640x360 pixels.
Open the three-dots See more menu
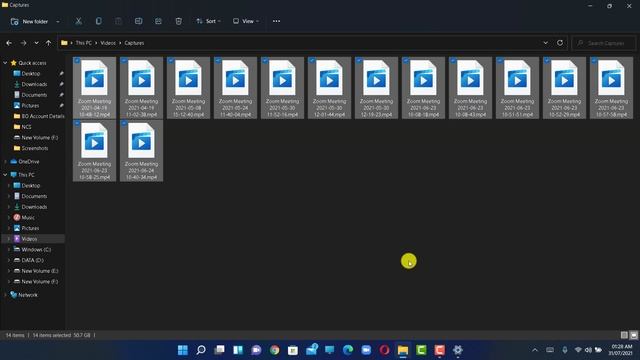(x=276, y=21)
